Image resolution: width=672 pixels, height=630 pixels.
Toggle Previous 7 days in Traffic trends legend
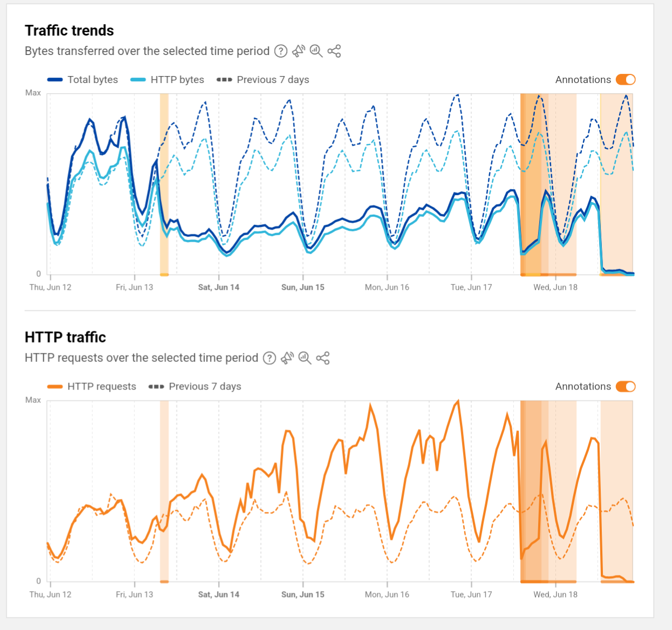[x=263, y=80]
